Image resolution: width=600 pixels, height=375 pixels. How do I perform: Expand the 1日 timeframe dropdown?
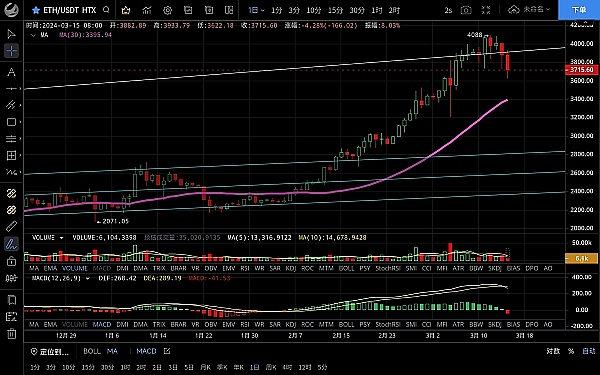pos(256,10)
